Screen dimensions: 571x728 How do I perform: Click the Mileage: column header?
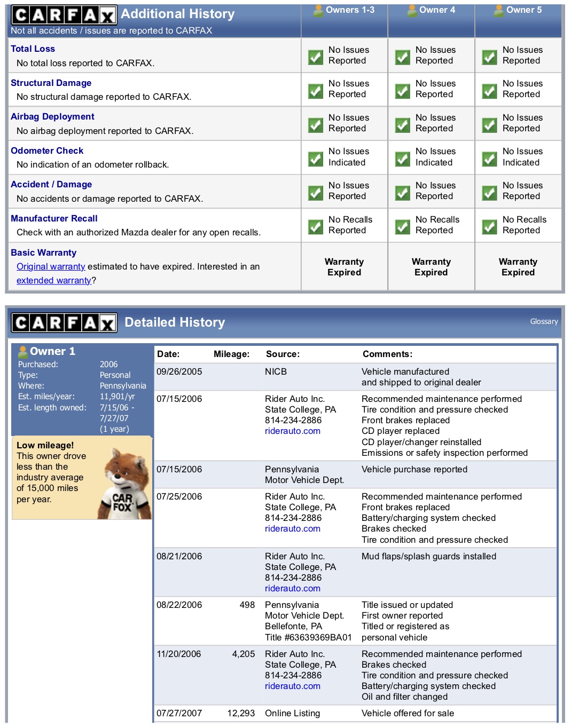click(x=231, y=354)
